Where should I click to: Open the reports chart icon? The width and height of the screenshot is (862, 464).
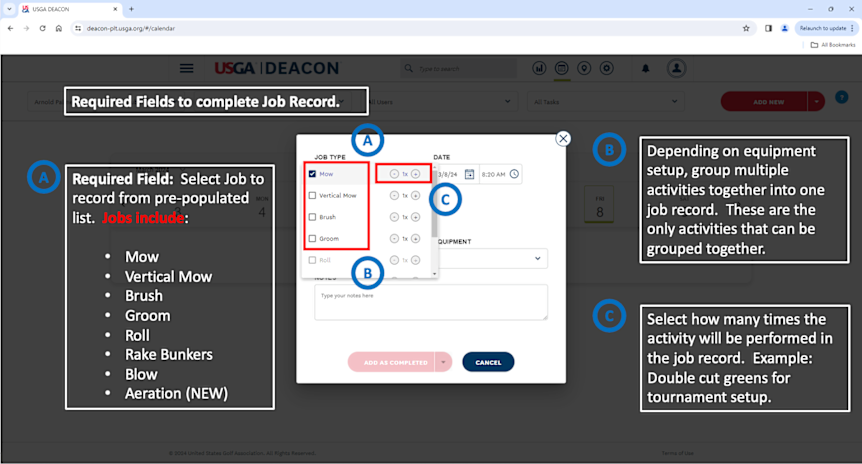[539, 68]
